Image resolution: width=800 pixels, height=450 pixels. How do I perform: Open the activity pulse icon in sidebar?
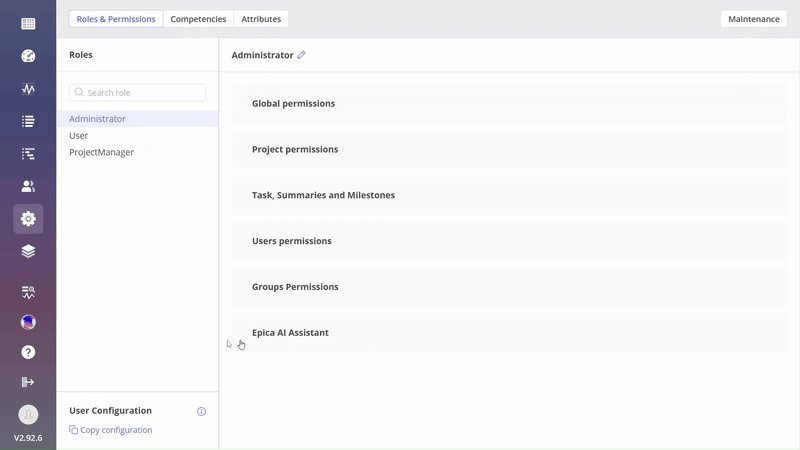pyautogui.click(x=28, y=89)
